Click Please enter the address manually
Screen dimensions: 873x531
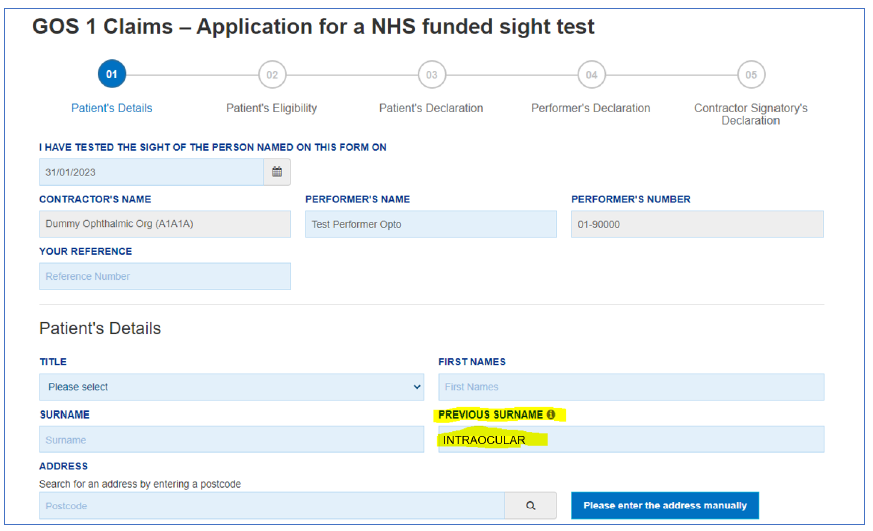coord(665,505)
